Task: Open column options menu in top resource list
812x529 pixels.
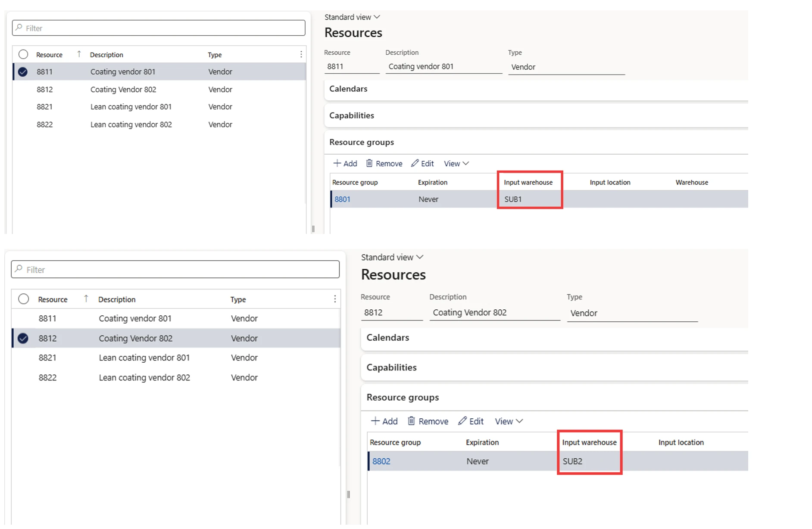Action: click(x=301, y=54)
